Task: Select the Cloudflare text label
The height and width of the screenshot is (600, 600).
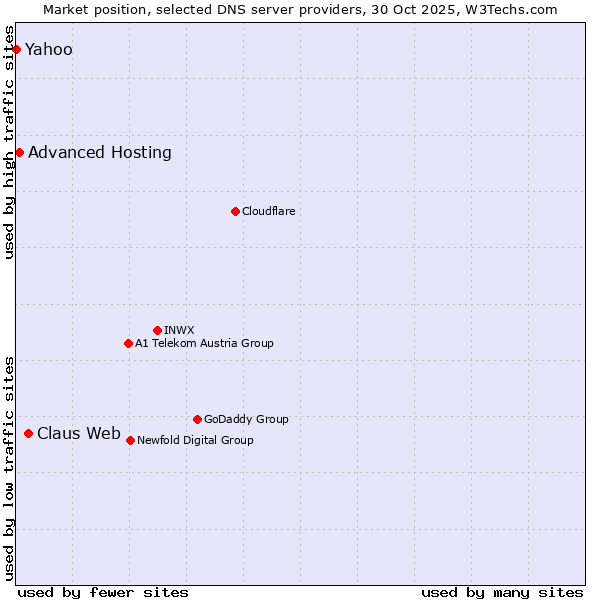Action: (268, 211)
